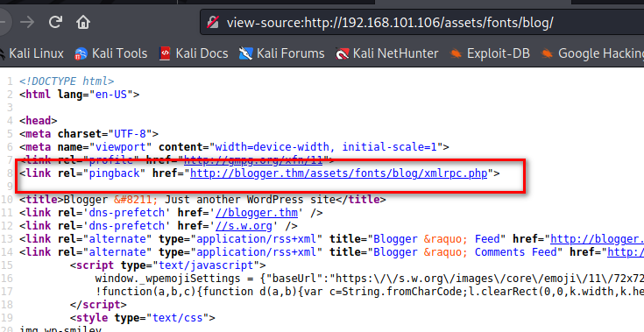Open the Kali Tools bookmark
Image resolution: width=644 pixels, height=332 pixels.
pyautogui.click(x=111, y=53)
